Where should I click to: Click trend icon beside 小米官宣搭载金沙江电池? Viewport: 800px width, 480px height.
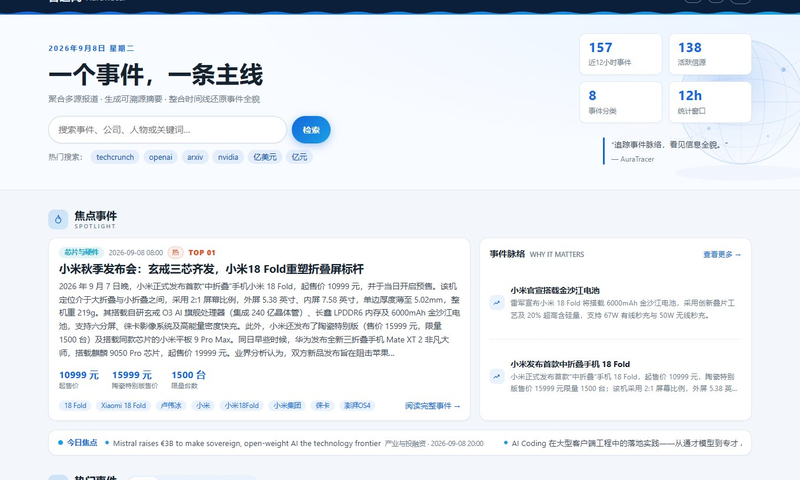[497, 302]
